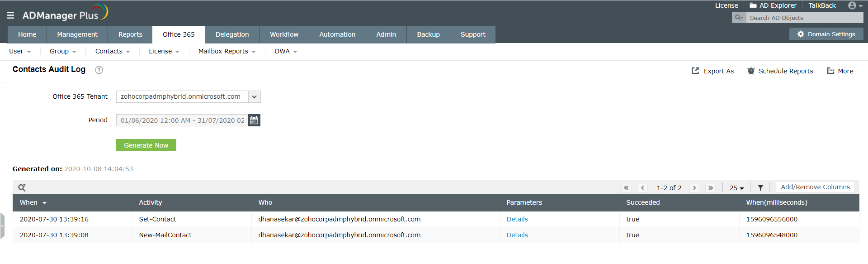
Task: Open the TalkBack link
Action: point(822,5)
